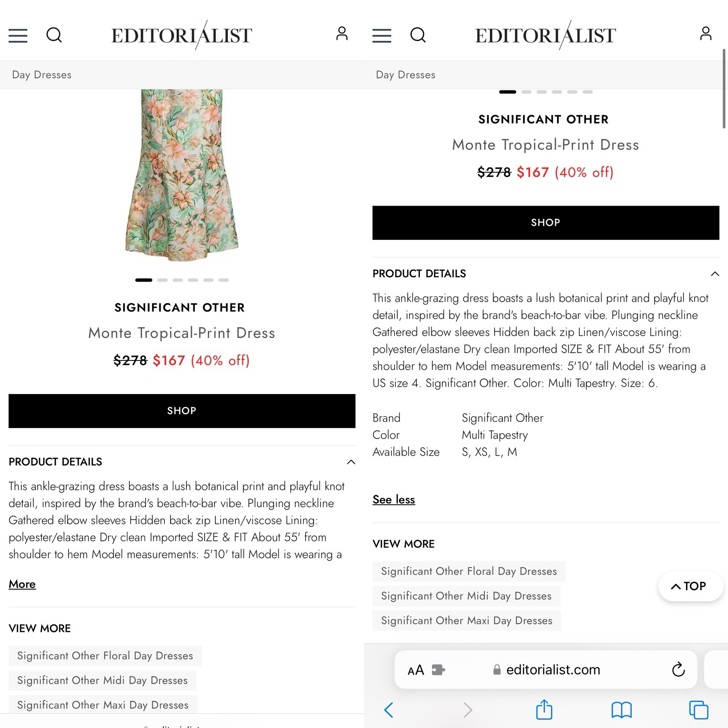Open account profile icon on right panel
728x728 pixels.
[706, 34]
